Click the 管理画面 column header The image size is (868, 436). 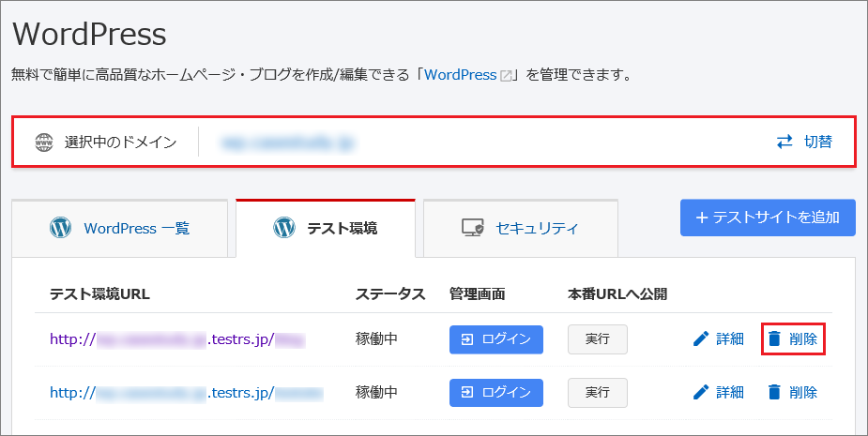coord(478,293)
